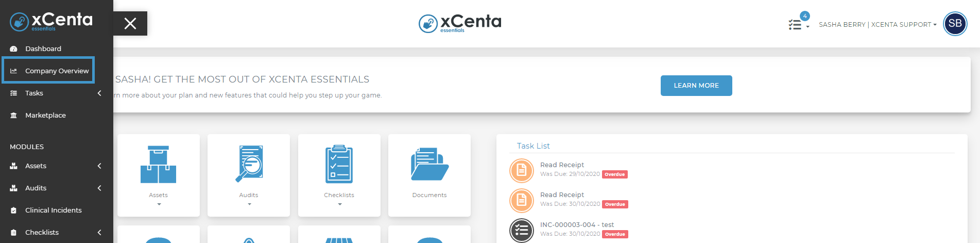Expand the Checklists tile dropdown arrow
The height and width of the screenshot is (243, 980).
click(340, 204)
